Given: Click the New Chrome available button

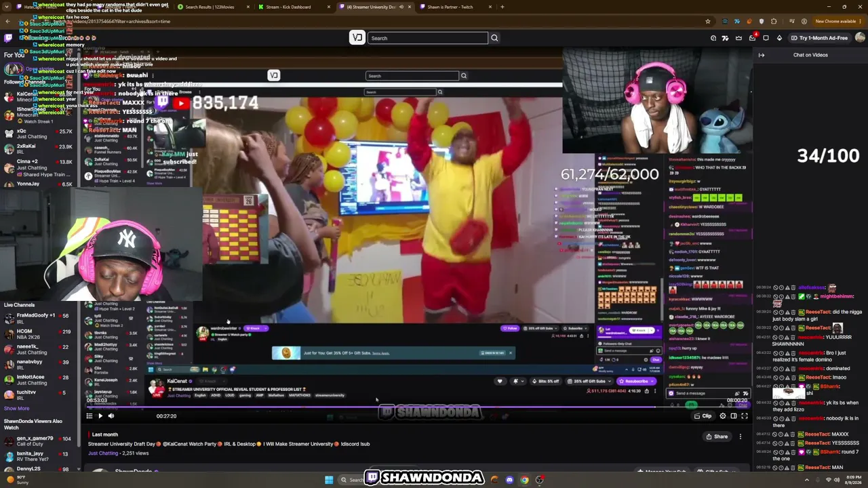Looking at the screenshot, I should [x=836, y=21].
